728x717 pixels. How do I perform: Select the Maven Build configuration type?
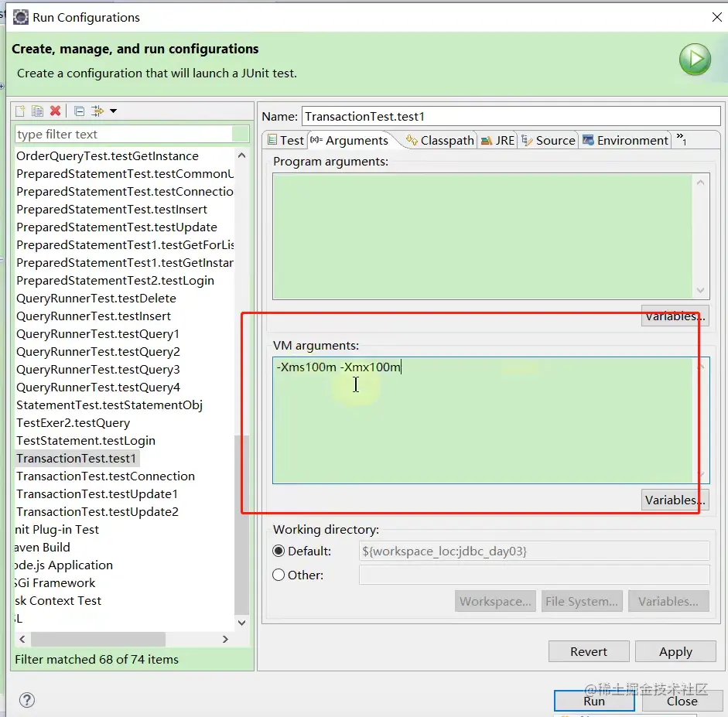pyautogui.click(x=43, y=547)
